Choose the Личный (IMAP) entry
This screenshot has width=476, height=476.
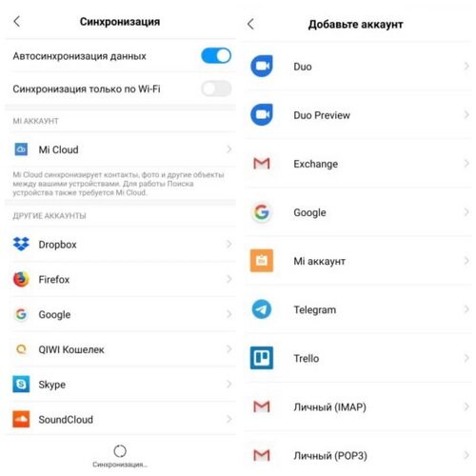[359, 407]
